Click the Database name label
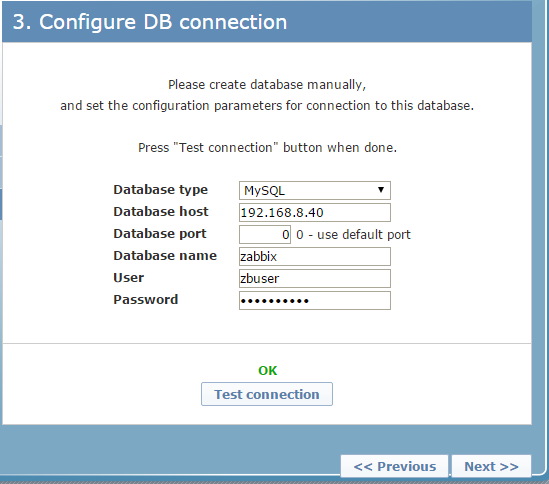Screen dimensions: 549x484 coord(165,255)
